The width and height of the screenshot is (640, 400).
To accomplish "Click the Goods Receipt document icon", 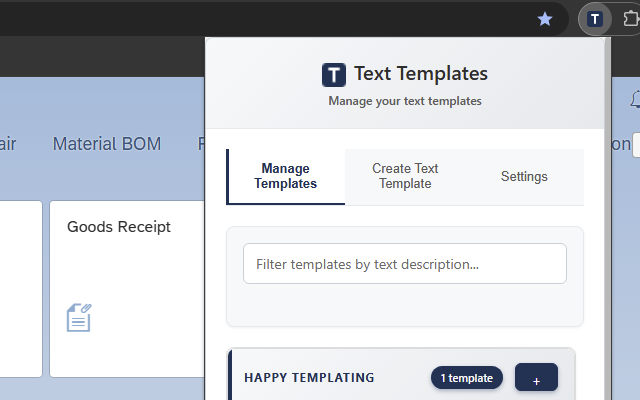I will pyautogui.click(x=79, y=318).
